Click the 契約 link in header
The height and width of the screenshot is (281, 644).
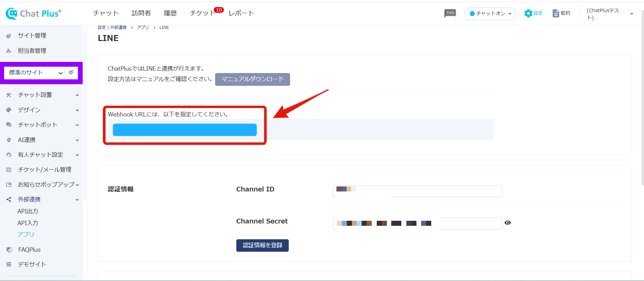pos(565,13)
